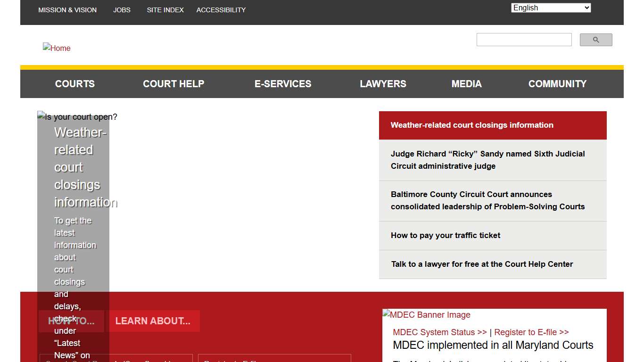The height and width of the screenshot is (362, 644).
Task: Click the search magnifier icon
Action: point(595,40)
